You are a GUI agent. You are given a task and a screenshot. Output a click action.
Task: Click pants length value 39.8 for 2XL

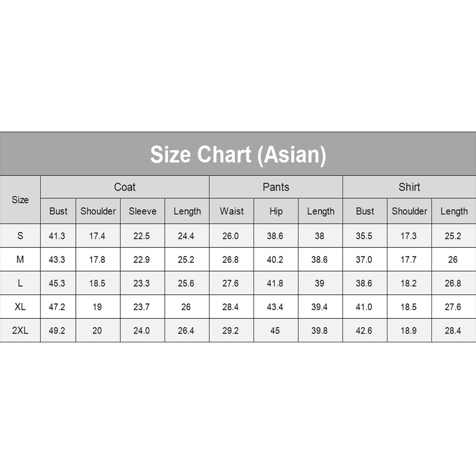[x=319, y=331]
